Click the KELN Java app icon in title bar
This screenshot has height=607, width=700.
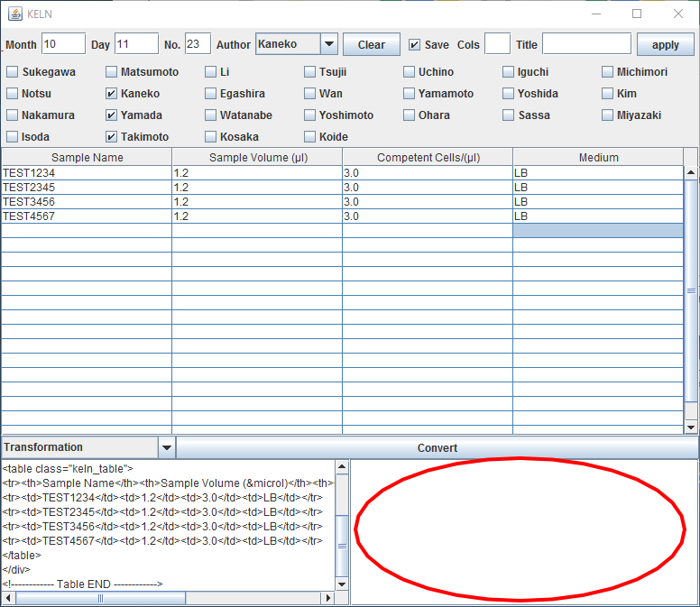click(15, 14)
